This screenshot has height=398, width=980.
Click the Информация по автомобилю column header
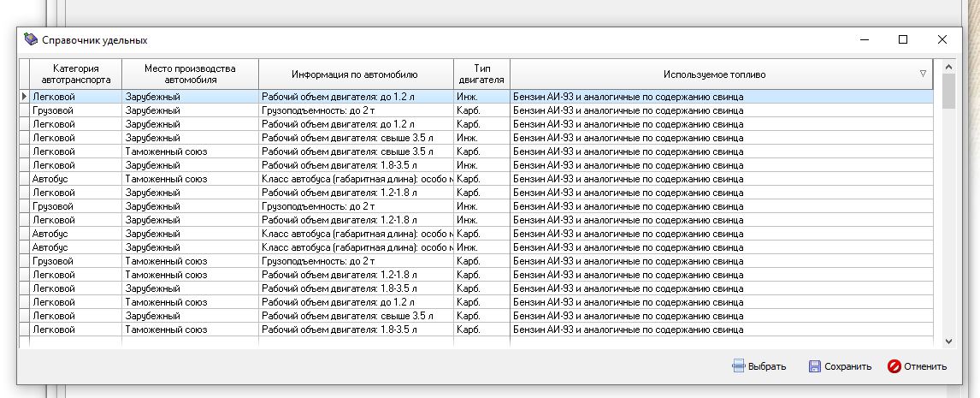[354, 74]
